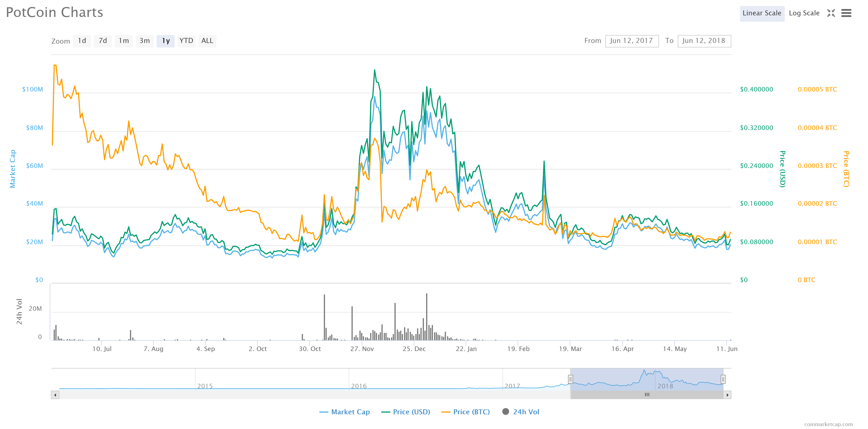
Task: Show ALL time range
Action: click(207, 41)
